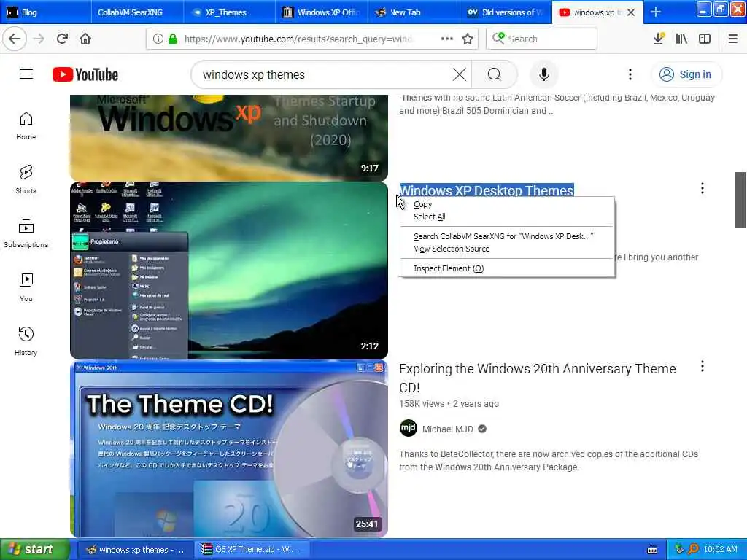Open the Firefox library icon

coord(682,39)
